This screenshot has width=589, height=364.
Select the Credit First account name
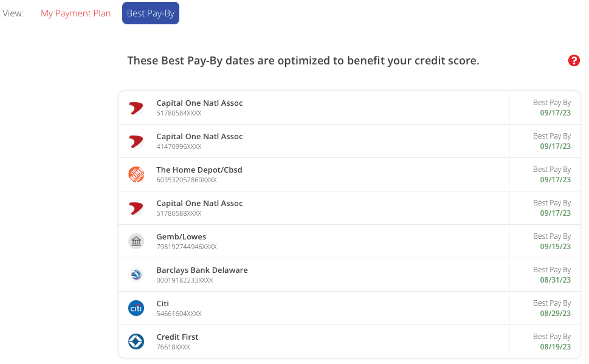point(177,337)
